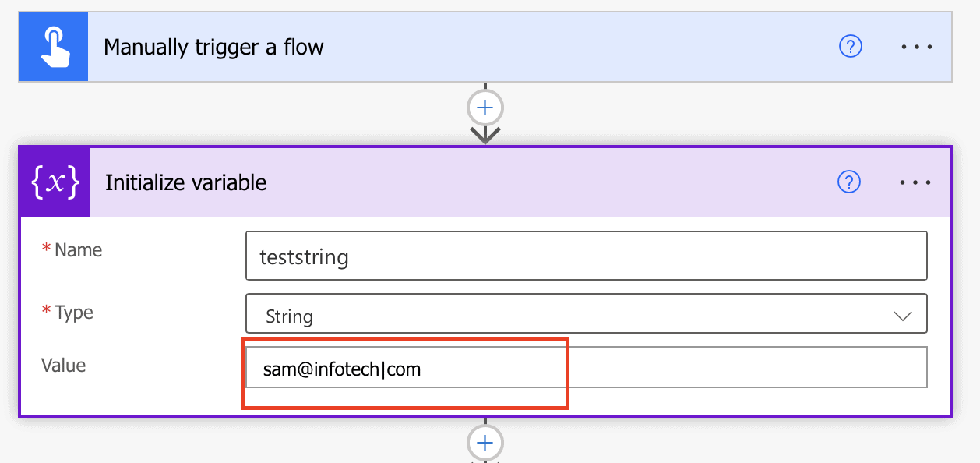The height and width of the screenshot is (463, 980).
Task: Click the plus icon between trigger and action
Action: pos(485,107)
